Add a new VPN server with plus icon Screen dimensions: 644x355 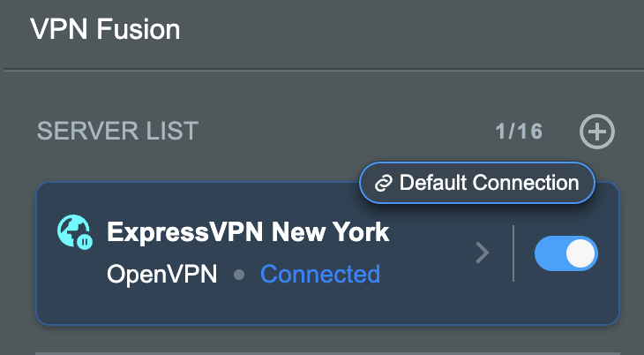click(596, 132)
